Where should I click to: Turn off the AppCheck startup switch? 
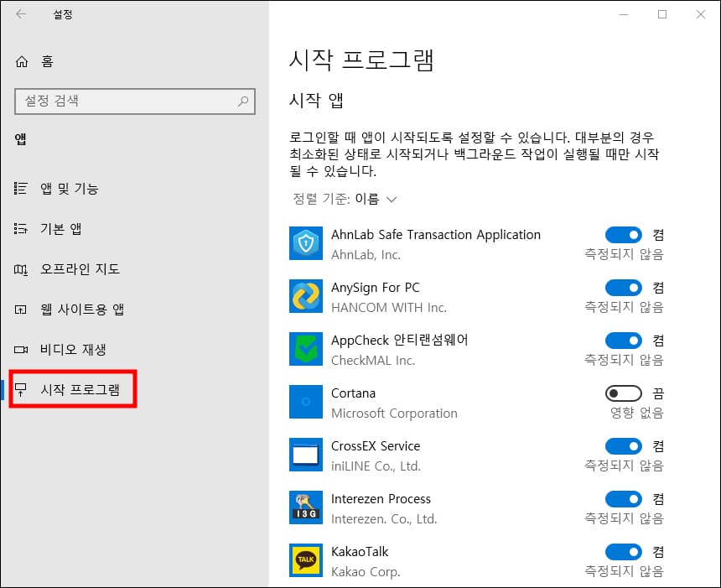pos(623,340)
